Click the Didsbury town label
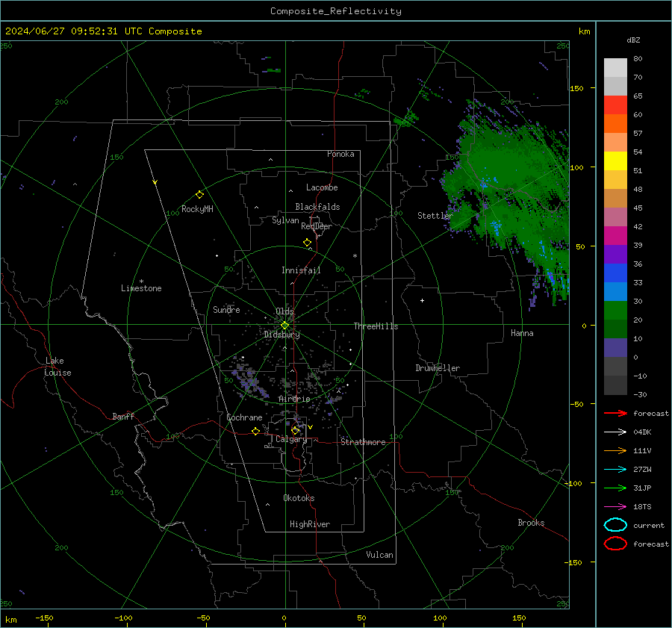The width and height of the screenshot is (672, 628). click(x=281, y=335)
